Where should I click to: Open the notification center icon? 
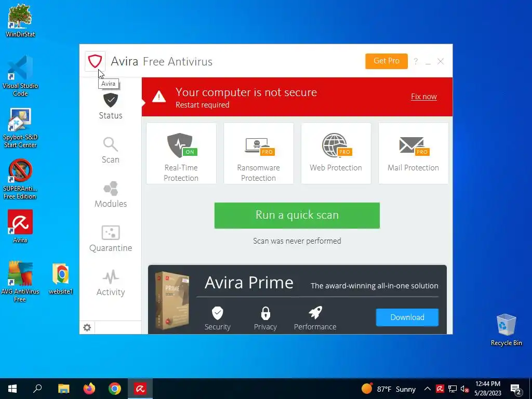[x=516, y=389]
